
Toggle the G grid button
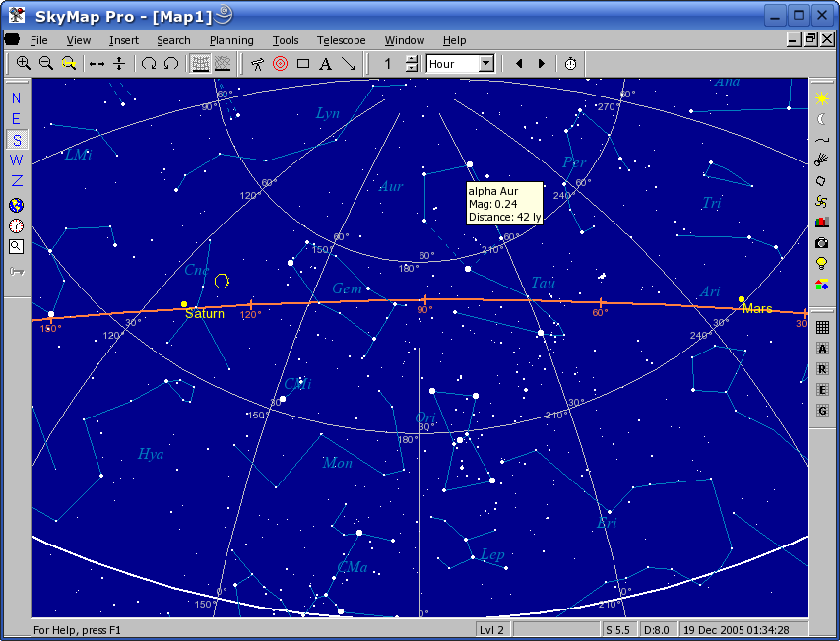[x=823, y=411]
